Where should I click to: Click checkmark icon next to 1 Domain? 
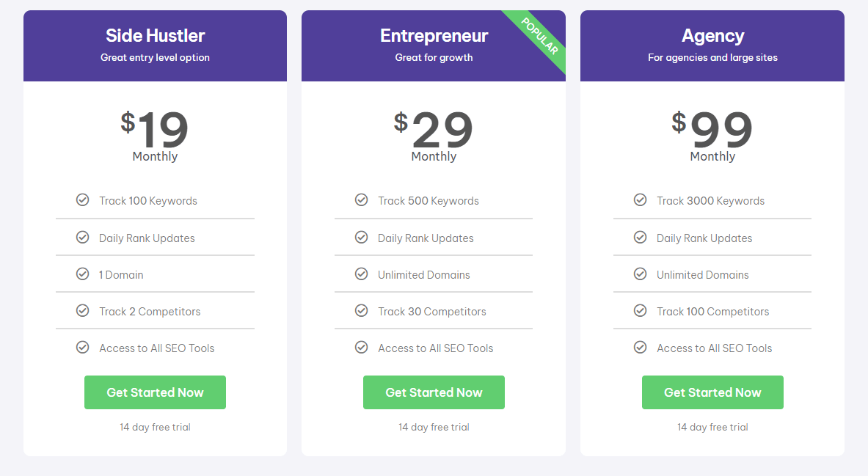[x=83, y=274]
